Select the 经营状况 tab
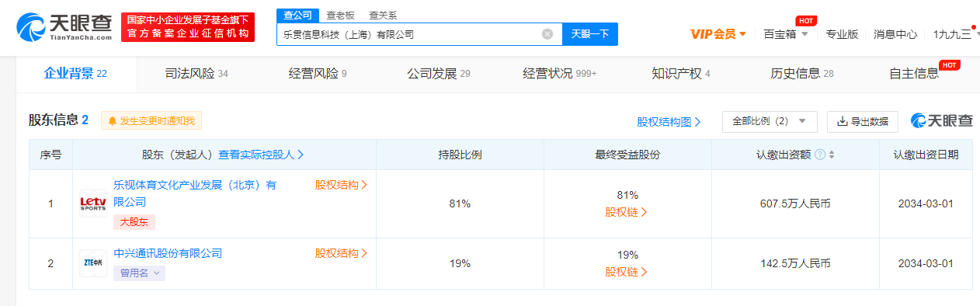 pos(560,74)
